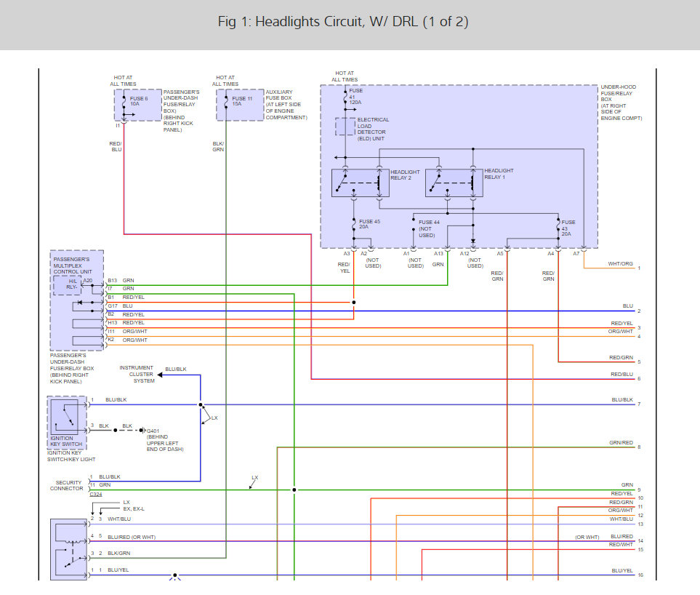Click "PASSENGER'S MULTIPLEX CONTROL UNIT" label
This screenshot has width=700, height=595.
click(72, 265)
